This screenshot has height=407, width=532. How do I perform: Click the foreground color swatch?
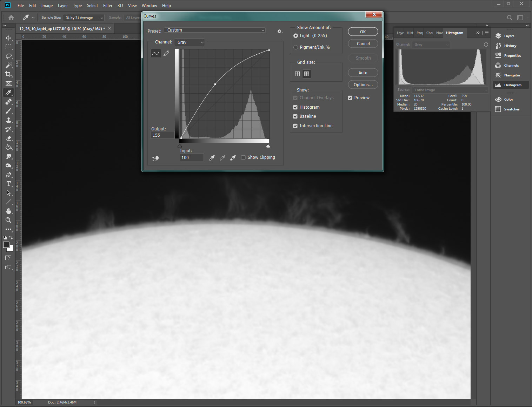coord(6,245)
